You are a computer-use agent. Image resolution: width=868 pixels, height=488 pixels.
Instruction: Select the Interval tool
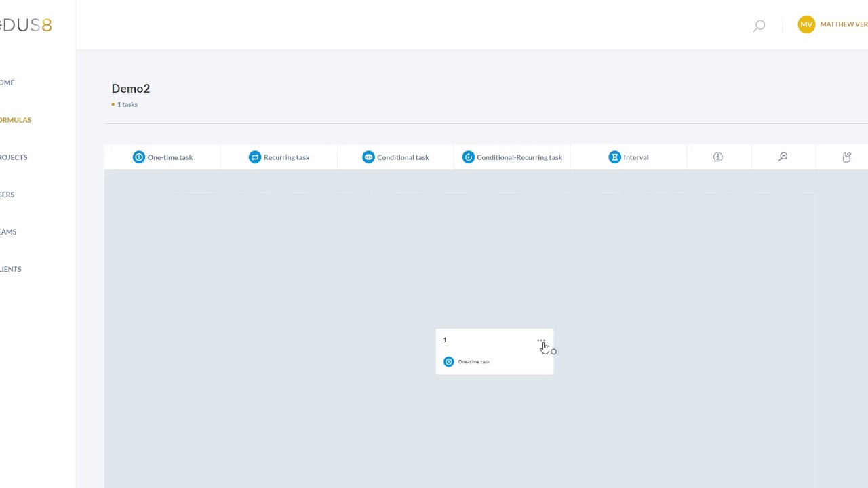[629, 157]
